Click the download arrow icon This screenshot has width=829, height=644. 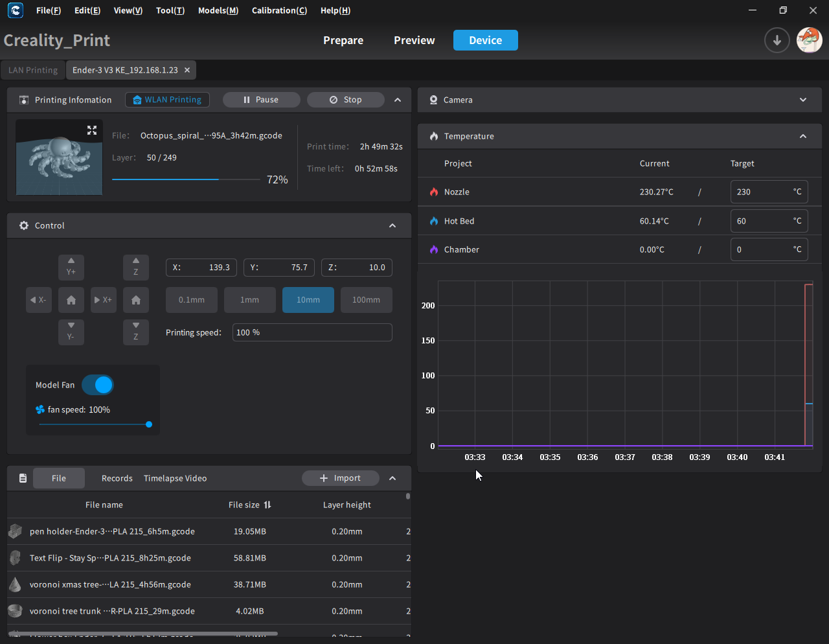coord(777,40)
